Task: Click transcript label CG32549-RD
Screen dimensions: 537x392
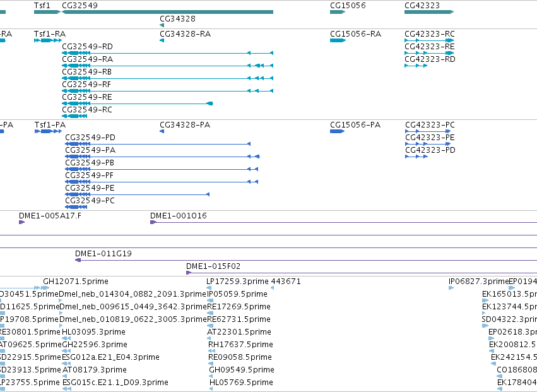Action: [87, 47]
